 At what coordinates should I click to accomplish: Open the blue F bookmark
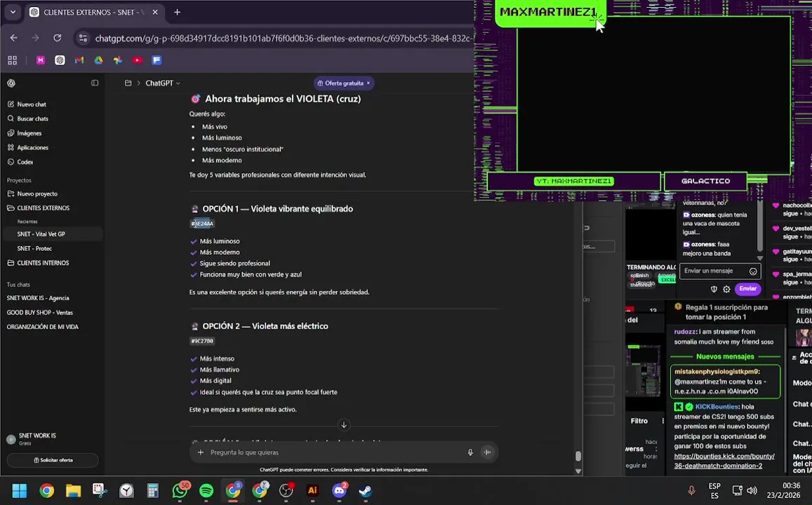157,60
